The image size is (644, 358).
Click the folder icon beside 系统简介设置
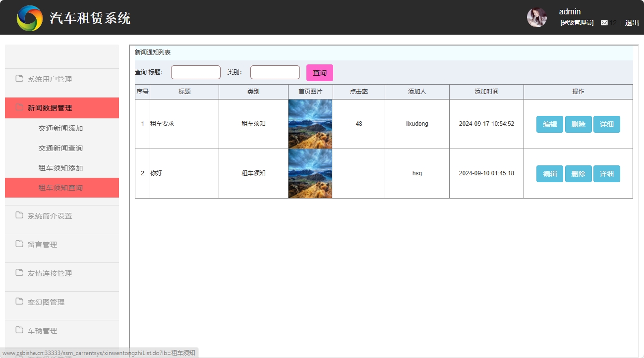click(19, 215)
